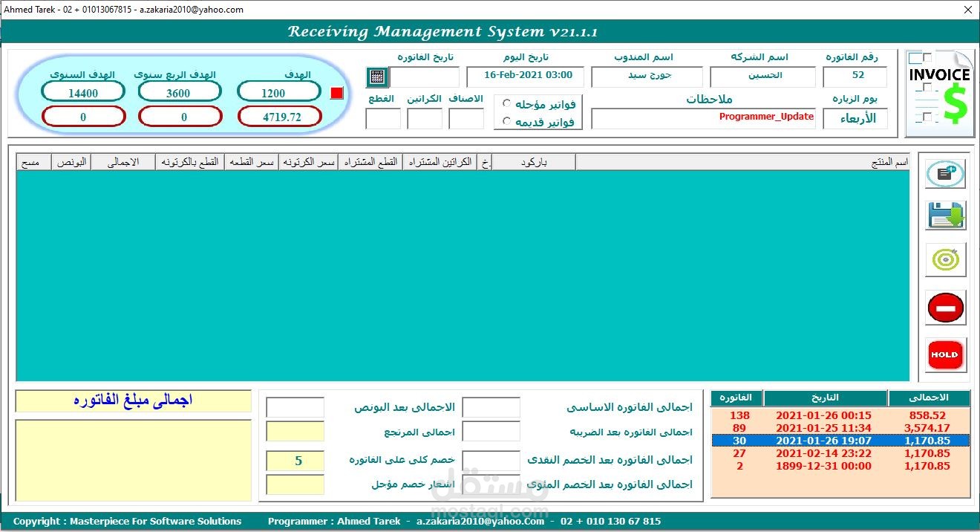
Task: Click اجمالى الفاتوره الاساسى value box
Action: (x=491, y=407)
